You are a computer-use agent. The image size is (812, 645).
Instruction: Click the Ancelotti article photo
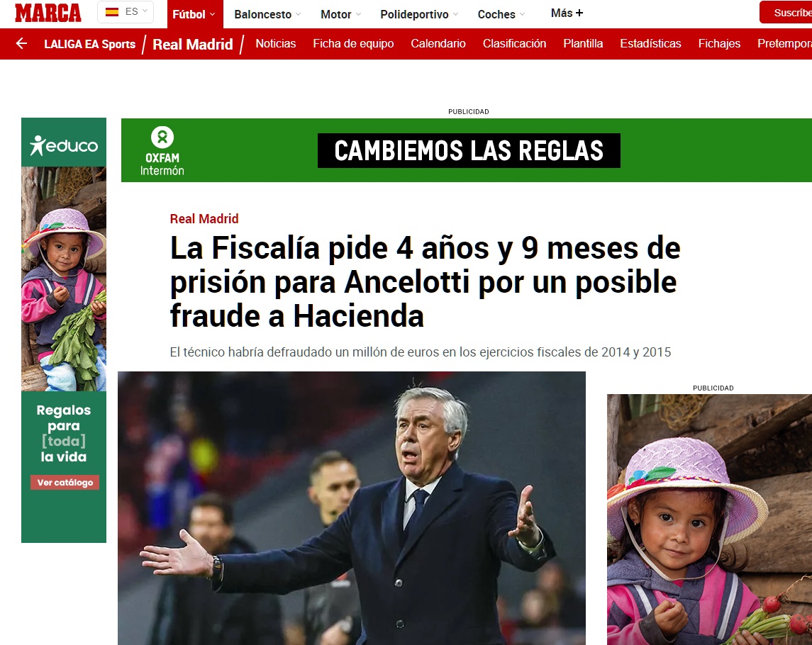coord(352,507)
